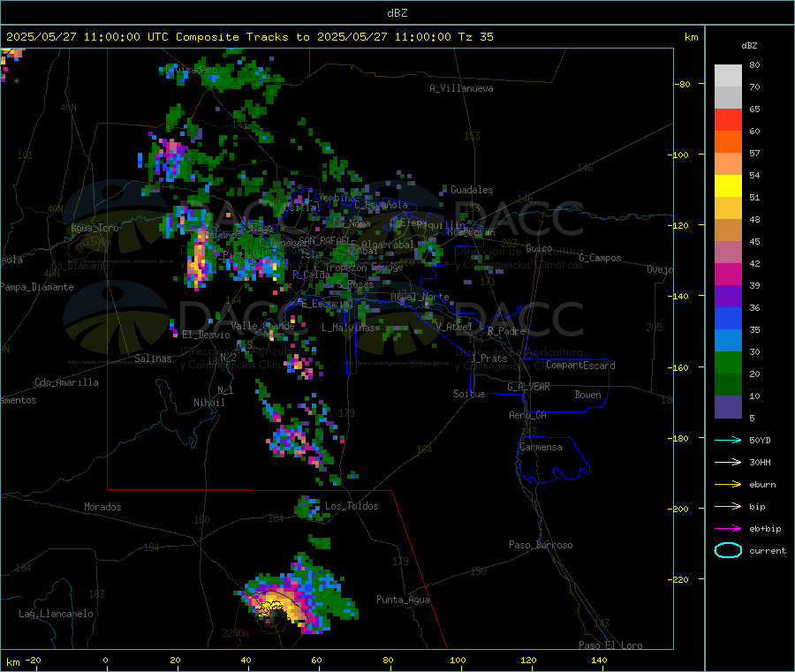
Task: Click the 140 km horizontal axis label
Action: [x=599, y=660]
